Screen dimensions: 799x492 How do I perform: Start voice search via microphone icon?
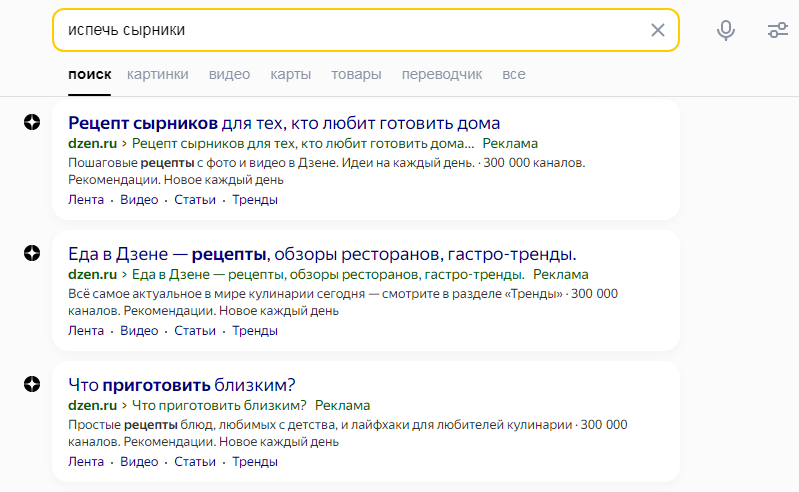(x=726, y=30)
